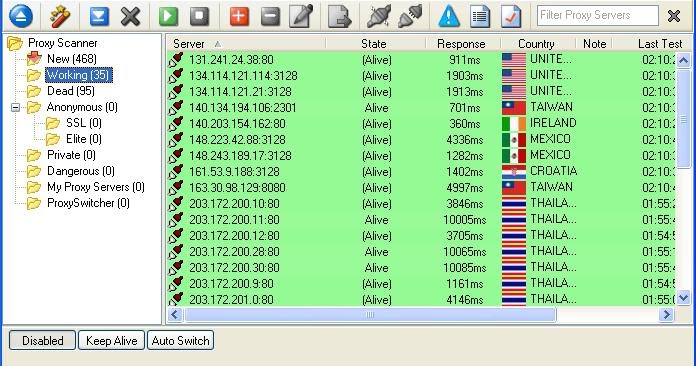Add a proxy with the red plus icon
The height and width of the screenshot is (366, 696).
(x=239, y=16)
